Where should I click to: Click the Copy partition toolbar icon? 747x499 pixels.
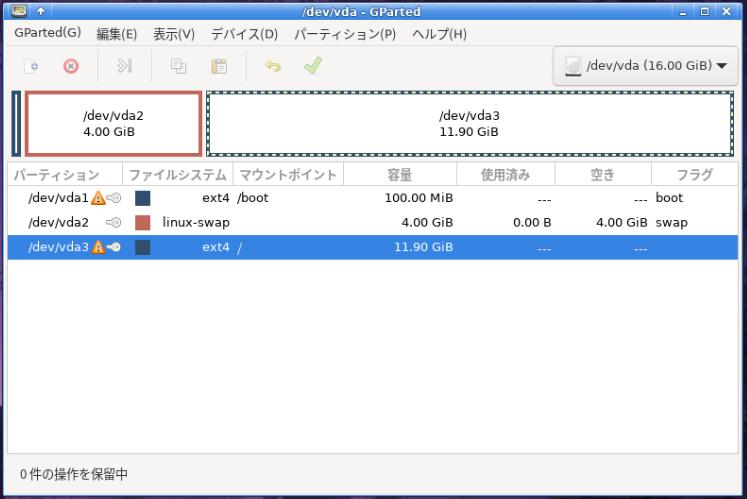click(x=178, y=66)
